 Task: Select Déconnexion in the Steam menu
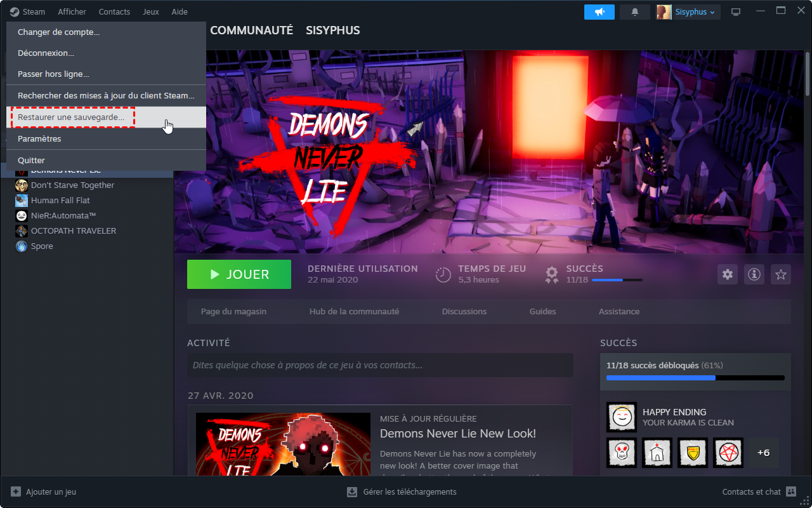(x=106, y=53)
